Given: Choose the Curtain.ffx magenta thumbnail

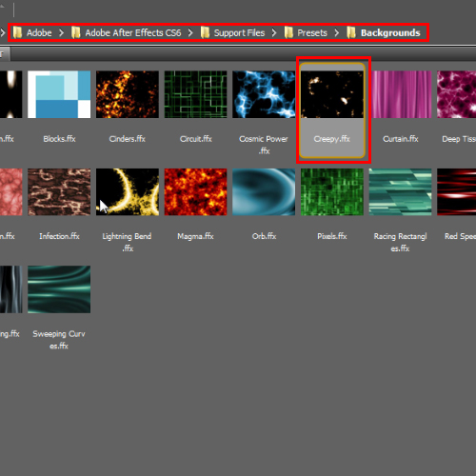Looking at the screenshot, I should pos(400,94).
